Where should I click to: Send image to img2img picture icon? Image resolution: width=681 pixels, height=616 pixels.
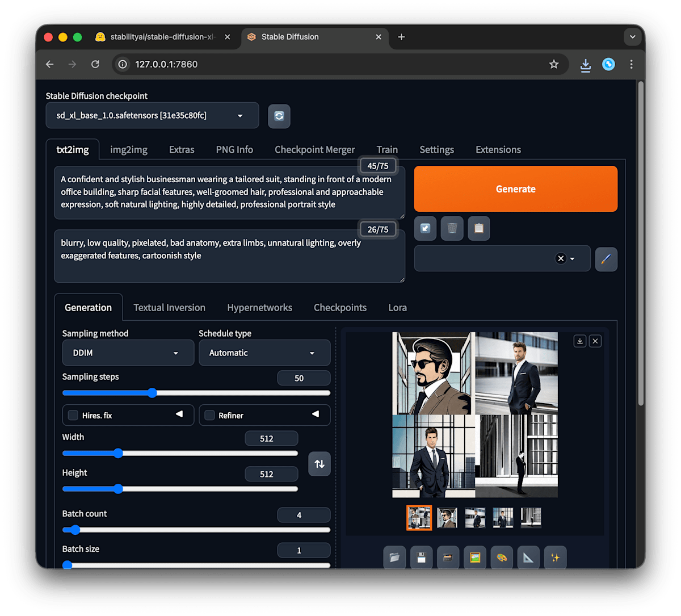475,558
